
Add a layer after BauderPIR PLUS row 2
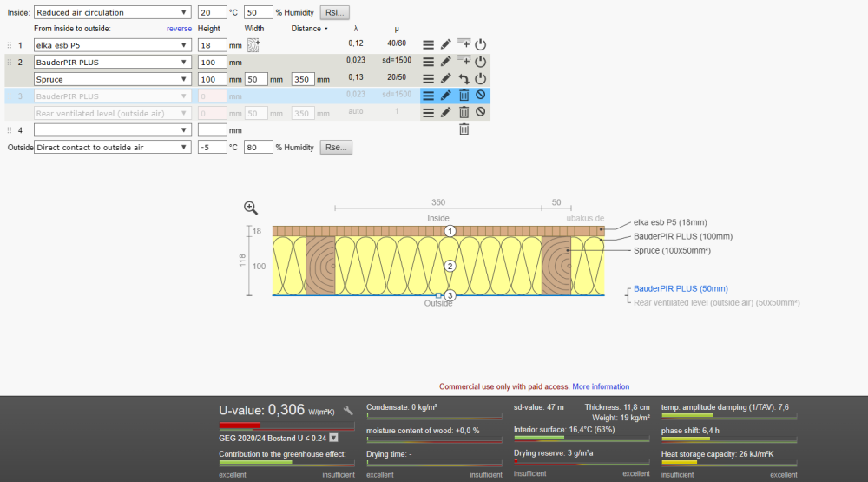click(464, 61)
